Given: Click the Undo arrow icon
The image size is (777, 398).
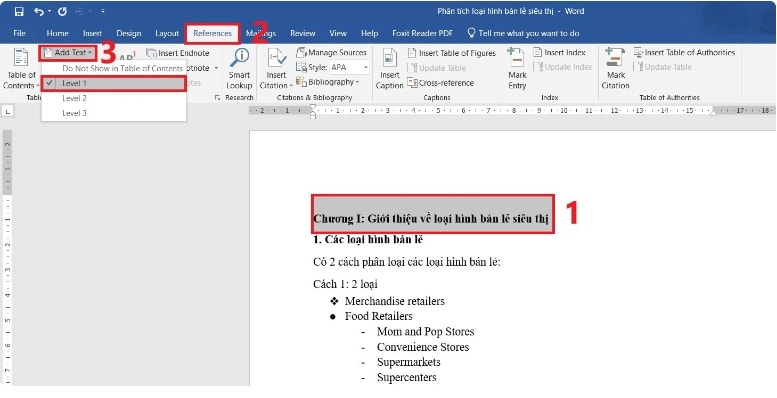Looking at the screenshot, I should pos(39,11).
